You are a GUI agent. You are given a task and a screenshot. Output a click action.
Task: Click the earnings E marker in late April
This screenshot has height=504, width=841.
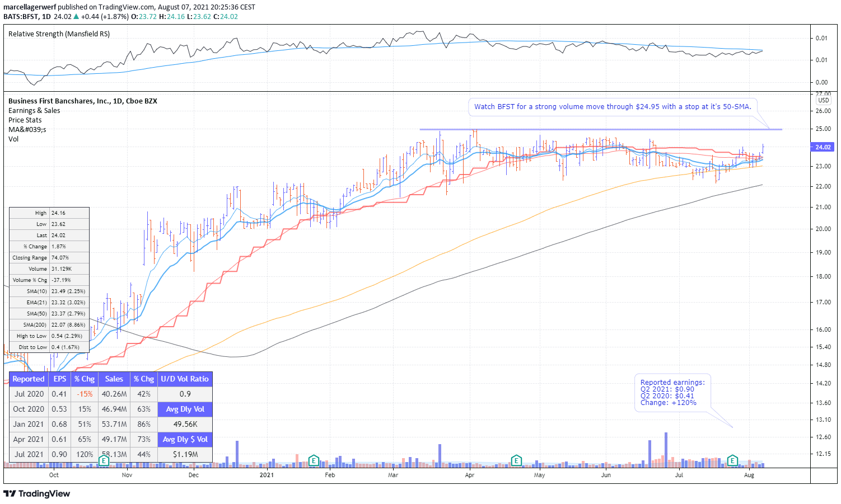[x=517, y=461]
